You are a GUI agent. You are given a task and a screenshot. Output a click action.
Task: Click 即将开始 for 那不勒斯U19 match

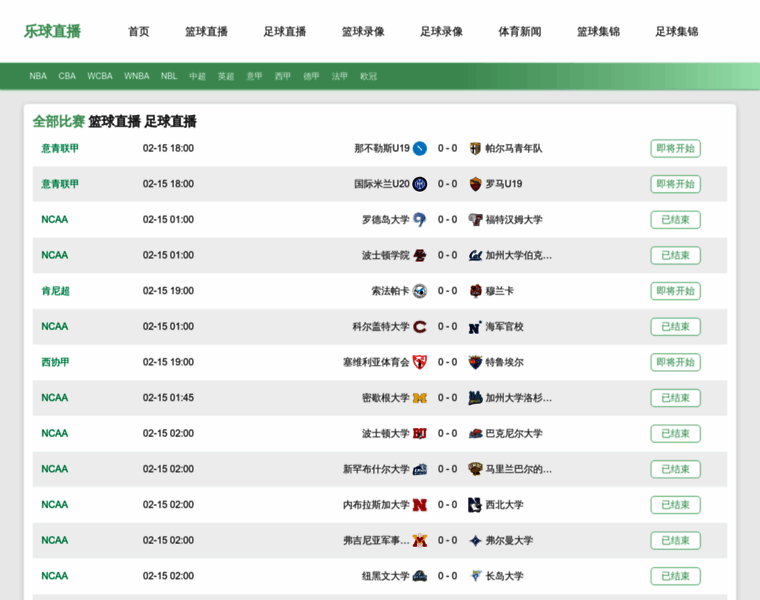coord(675,148)
